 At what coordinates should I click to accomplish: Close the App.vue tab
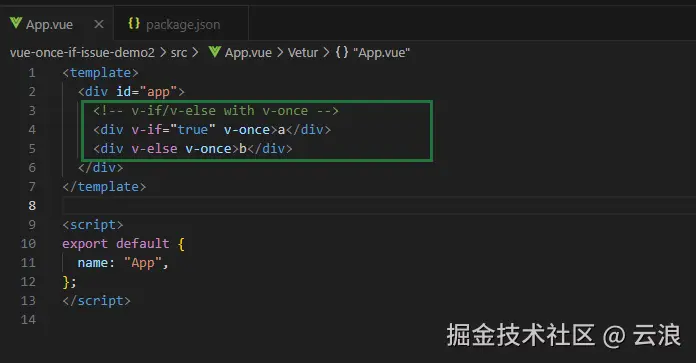(99, 24)
